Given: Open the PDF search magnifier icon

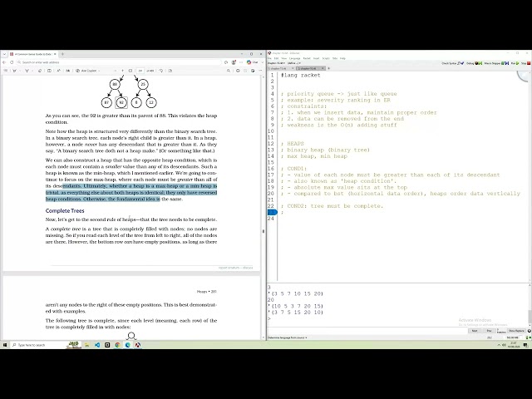Looking at the screenshot, I should click(x=229, y=71).
